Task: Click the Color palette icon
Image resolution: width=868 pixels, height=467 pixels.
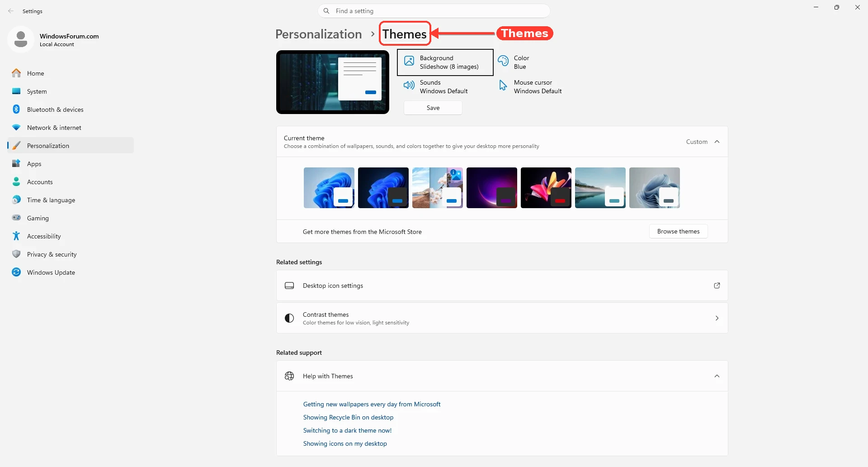Action: 503,61
